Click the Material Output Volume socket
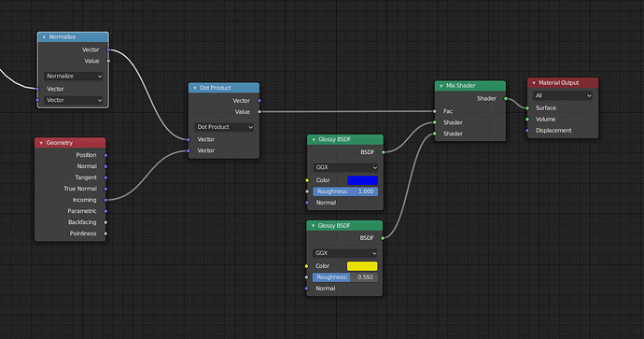Image resolution: width=644 pixels, height=339 pixels. pyautogui.click(x=527, y=120)
